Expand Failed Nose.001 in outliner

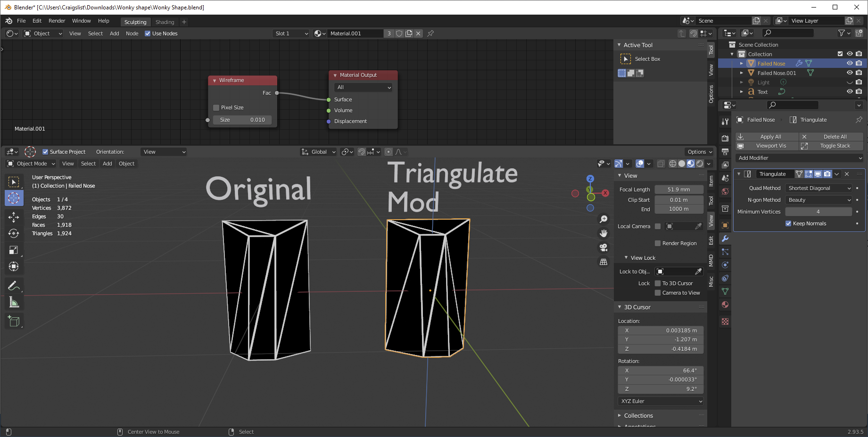pos(742,73)
